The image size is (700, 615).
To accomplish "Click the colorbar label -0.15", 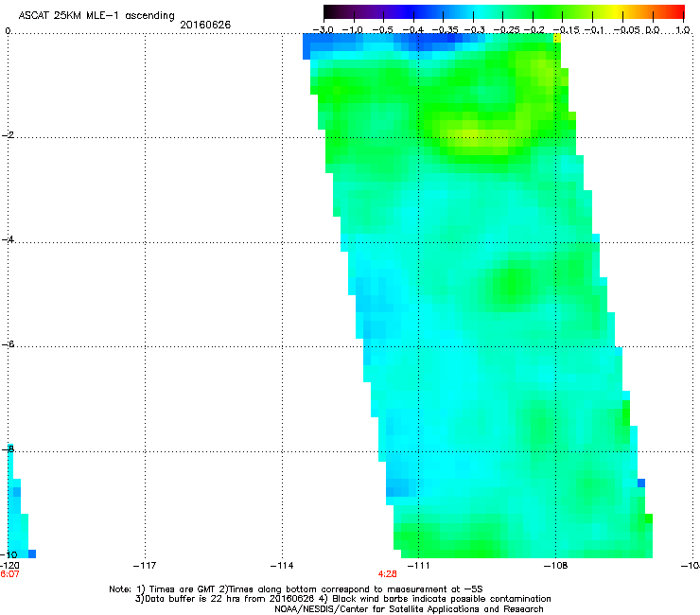I will (x=566, y=30).
